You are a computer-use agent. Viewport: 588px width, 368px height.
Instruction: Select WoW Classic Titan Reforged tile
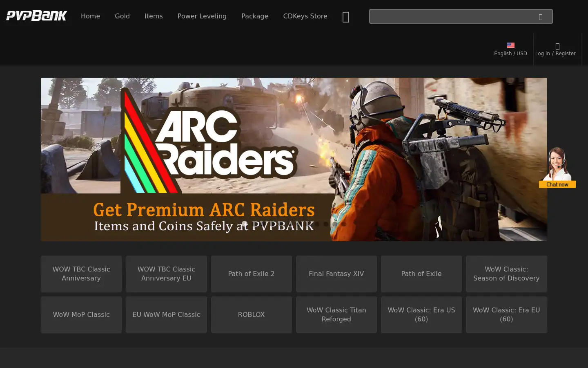(x=336, y=315)
